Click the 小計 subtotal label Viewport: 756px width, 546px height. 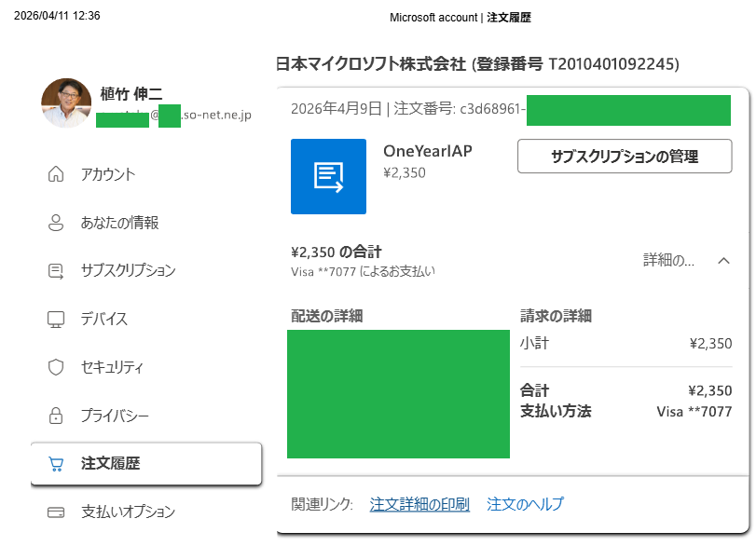[535, 343]
